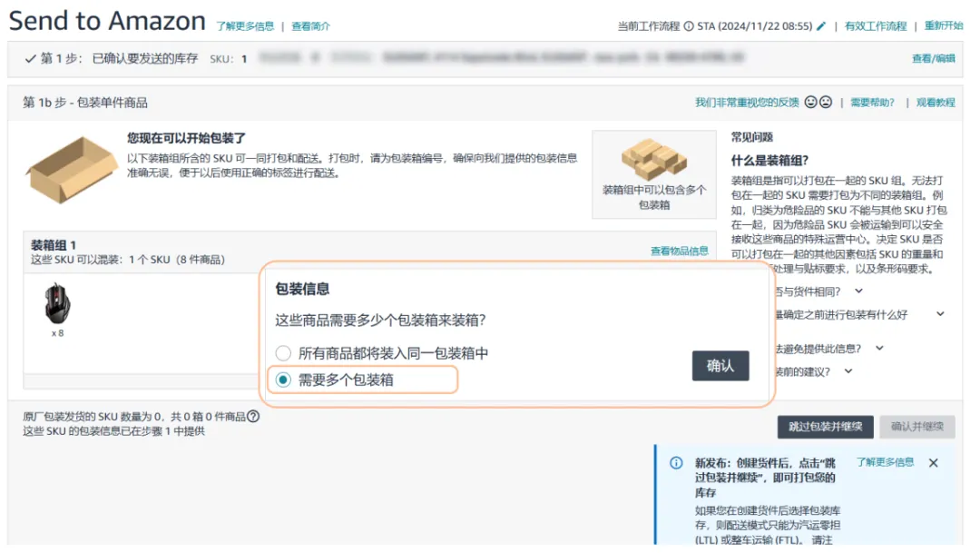Screen dimensions: 980x553
Task: Click the stacked boxes 装箱组 card
Action: pyautogui.click(x=653, y=174)
